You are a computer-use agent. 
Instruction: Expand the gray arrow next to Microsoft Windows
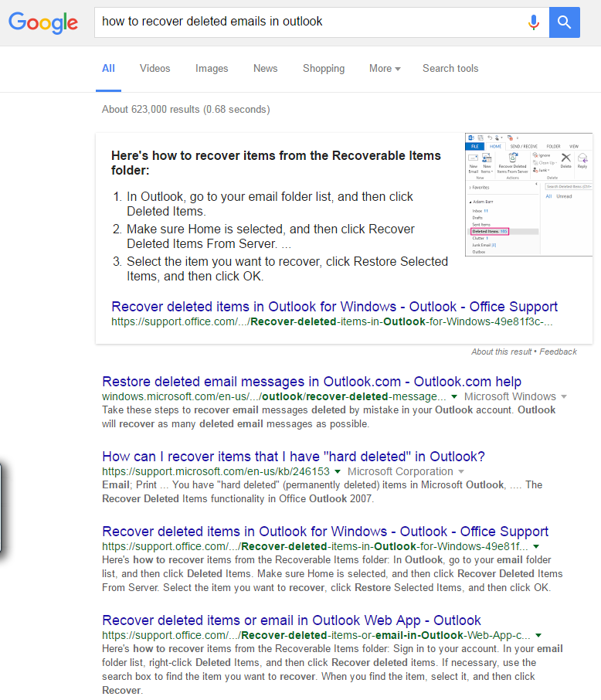pos(564,396)
